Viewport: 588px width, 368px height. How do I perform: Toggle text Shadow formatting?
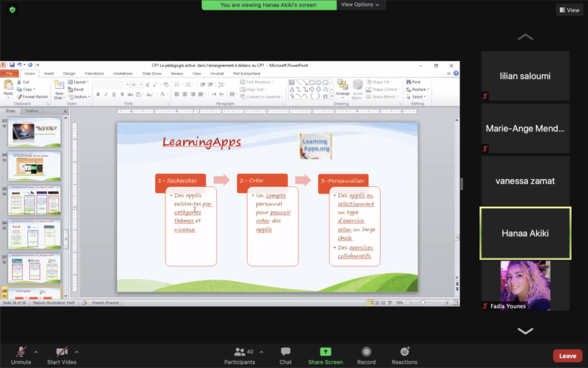click(x=122, y=94)
